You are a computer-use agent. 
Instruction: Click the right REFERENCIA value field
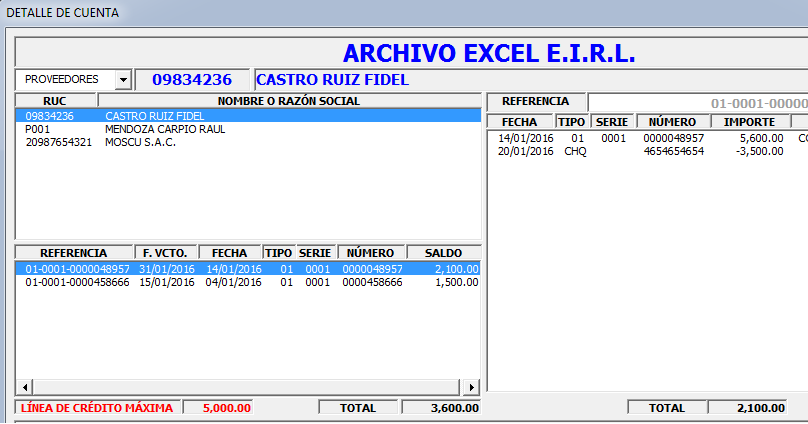[698, 103]
